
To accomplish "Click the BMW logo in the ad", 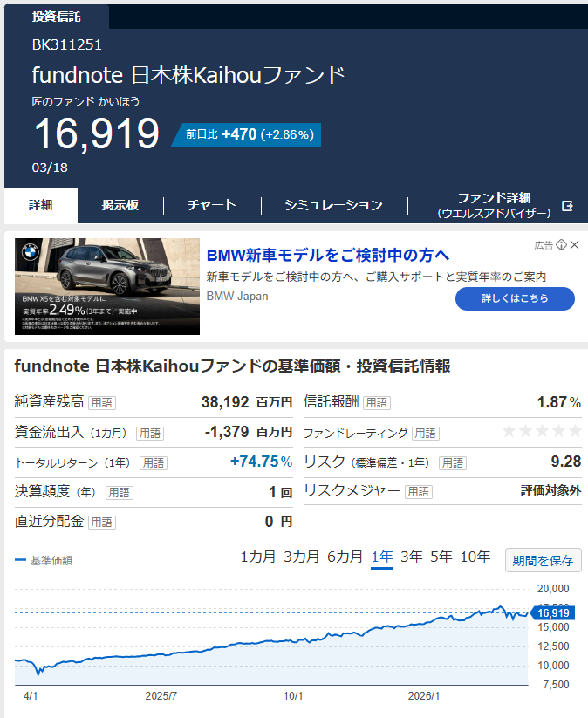I will (31, 255).
